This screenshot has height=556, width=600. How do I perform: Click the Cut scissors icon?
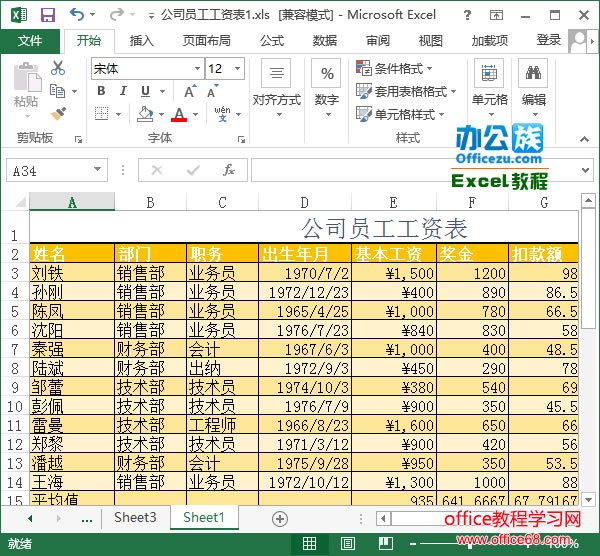coord(58,68)
